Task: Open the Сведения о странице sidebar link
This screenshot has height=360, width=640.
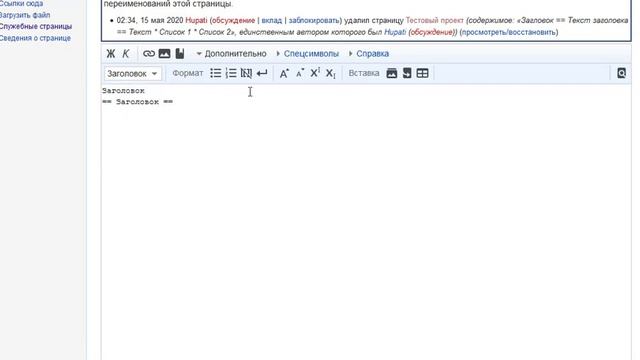Action: 35,38
